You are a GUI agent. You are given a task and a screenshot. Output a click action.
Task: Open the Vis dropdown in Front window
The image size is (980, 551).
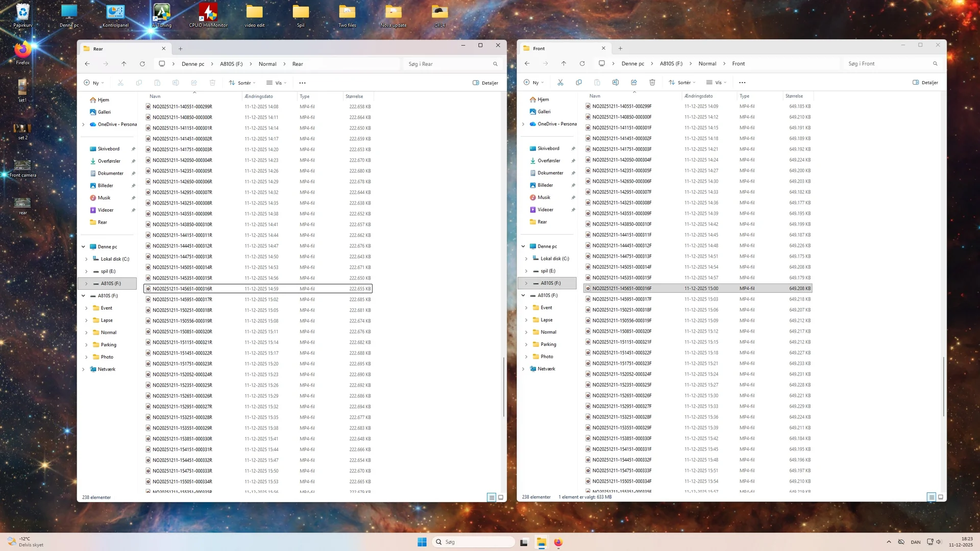717,82
